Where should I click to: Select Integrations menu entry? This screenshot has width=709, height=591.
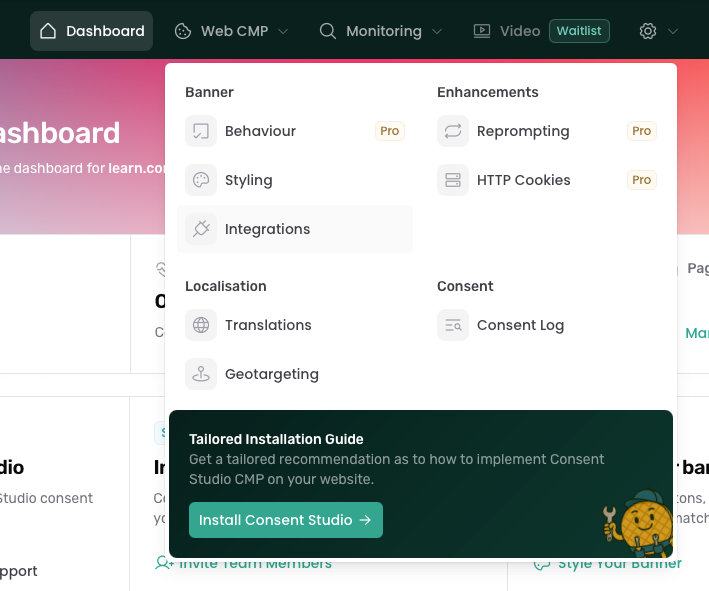point(295,229)
